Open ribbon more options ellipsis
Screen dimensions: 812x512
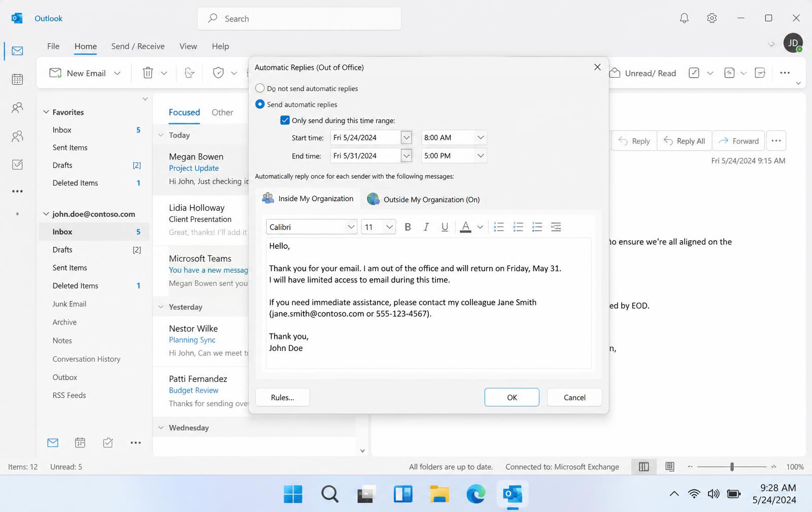tap(785, 73)
